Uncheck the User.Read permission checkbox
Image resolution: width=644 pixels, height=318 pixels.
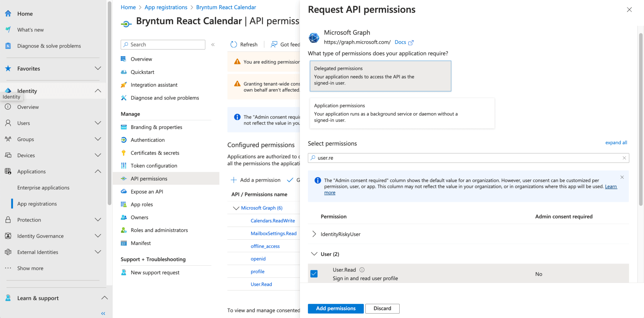pyautogui.click(x=314, y=274)
